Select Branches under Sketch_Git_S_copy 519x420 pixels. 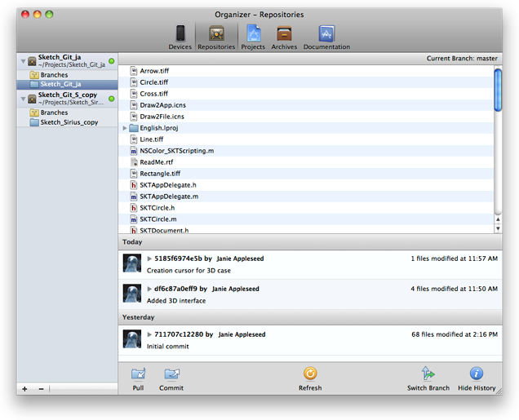click(54, 113)
